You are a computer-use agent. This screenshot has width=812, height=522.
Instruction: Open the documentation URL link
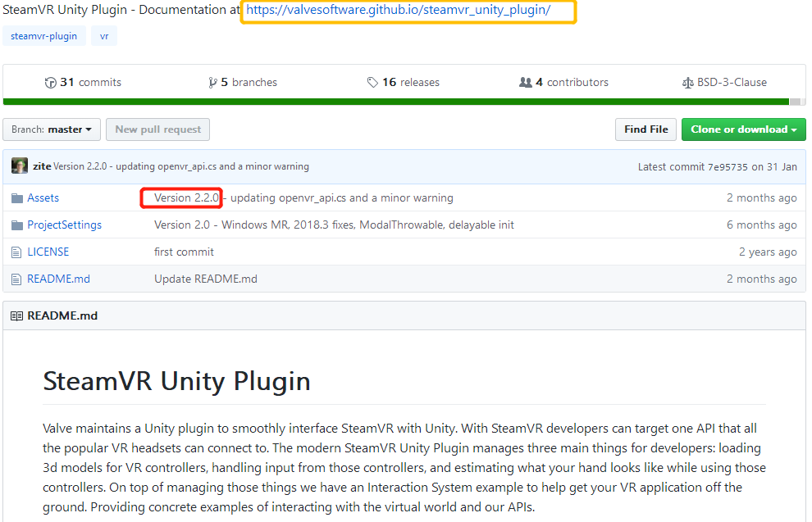point(399,10)
